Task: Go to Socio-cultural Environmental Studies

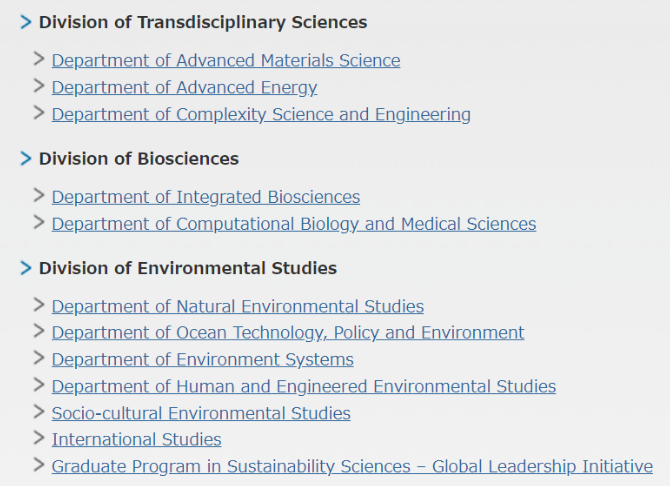Action: pyautogui.click(x=201, y=413)
